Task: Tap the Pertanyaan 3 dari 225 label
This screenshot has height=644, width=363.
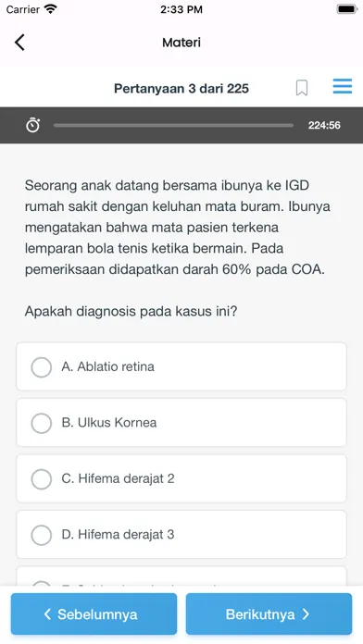Action: click(x=181, y=88)
